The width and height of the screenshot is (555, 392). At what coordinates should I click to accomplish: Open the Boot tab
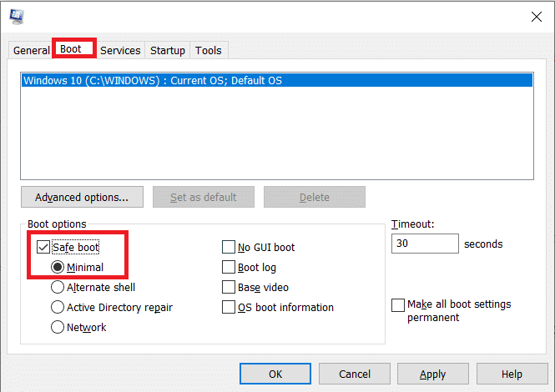[71, 49]
